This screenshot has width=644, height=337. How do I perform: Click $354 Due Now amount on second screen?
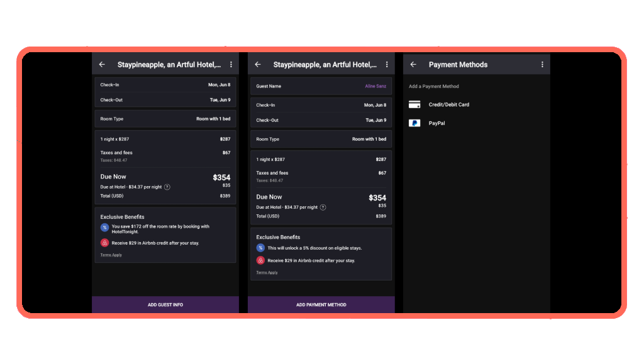point(377,198)
